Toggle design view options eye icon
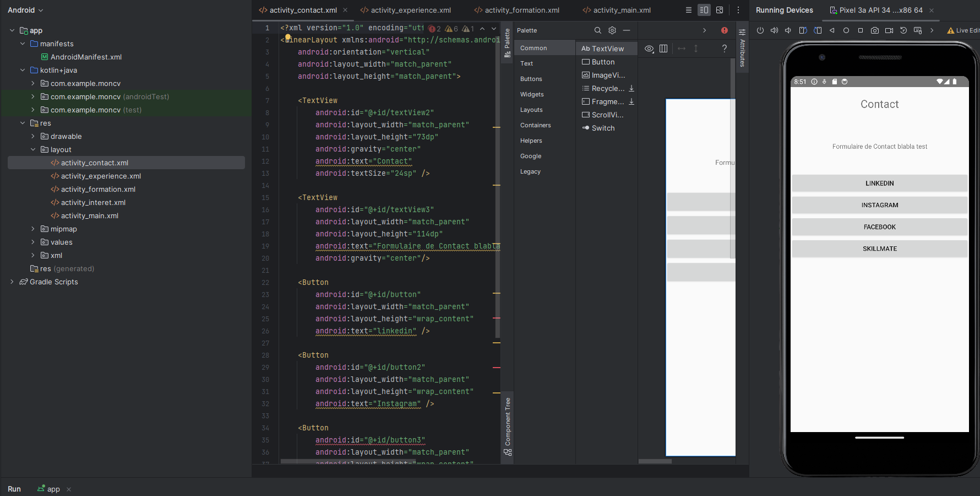The height and width of the screenshot is (496, 980). (x=649, y=49)
